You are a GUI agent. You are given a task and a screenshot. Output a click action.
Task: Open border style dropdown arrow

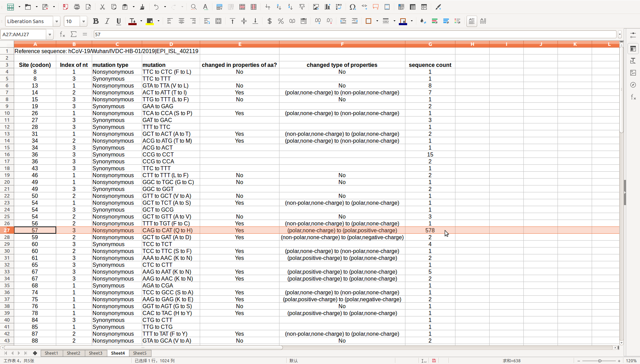pyautogui.click(x=394, y=21)
